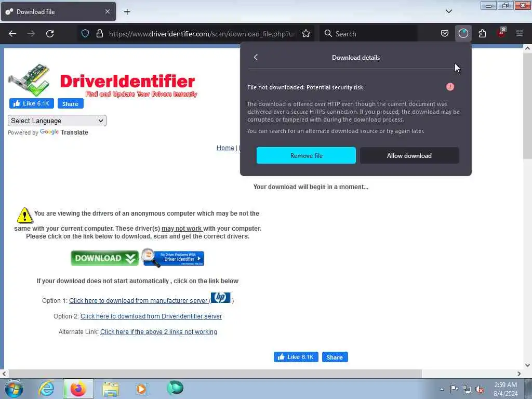
Task: Click the Allow download button
Action: (409, 155)
